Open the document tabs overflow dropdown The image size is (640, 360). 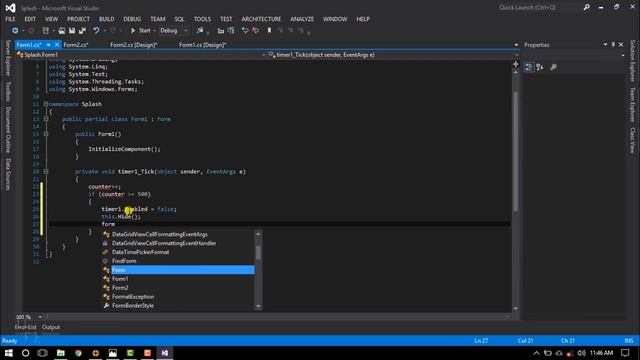[x=516, y=45]
